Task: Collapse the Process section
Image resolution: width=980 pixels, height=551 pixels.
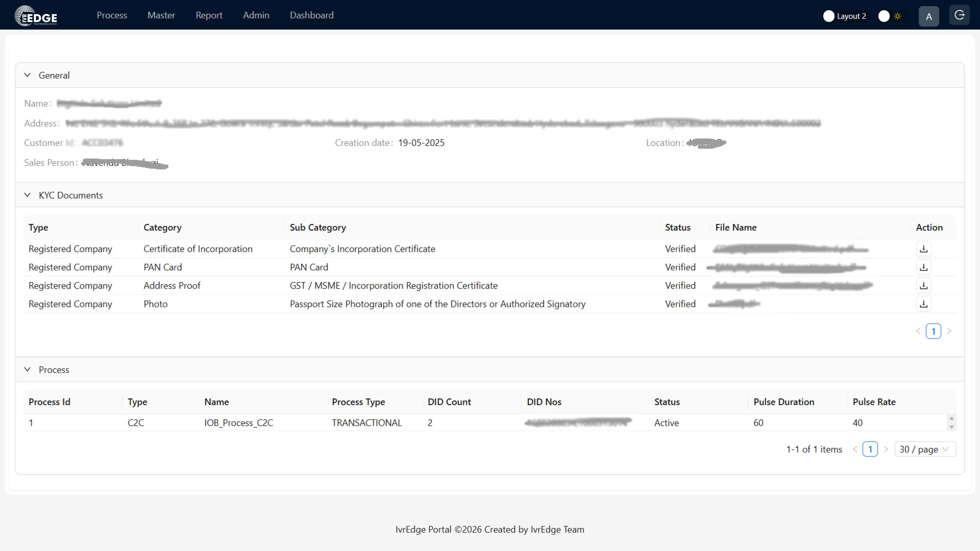Action: 27,369
